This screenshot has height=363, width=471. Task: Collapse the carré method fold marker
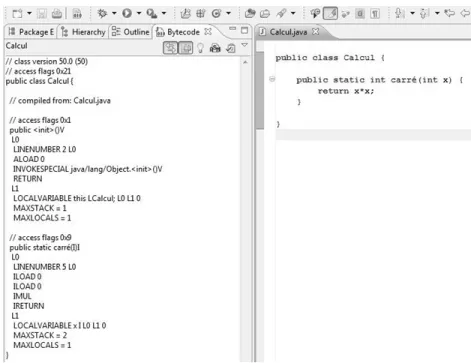pyautogui.click(x=272, y=79)
